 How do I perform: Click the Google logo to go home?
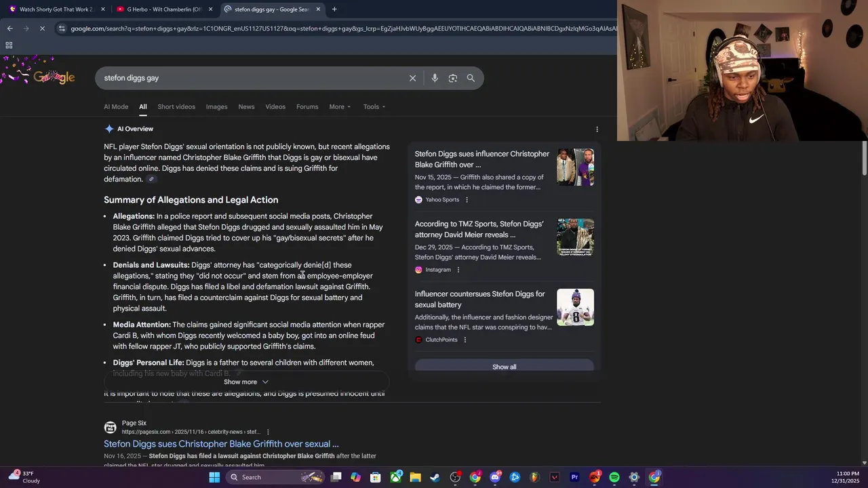pos(54,77)
